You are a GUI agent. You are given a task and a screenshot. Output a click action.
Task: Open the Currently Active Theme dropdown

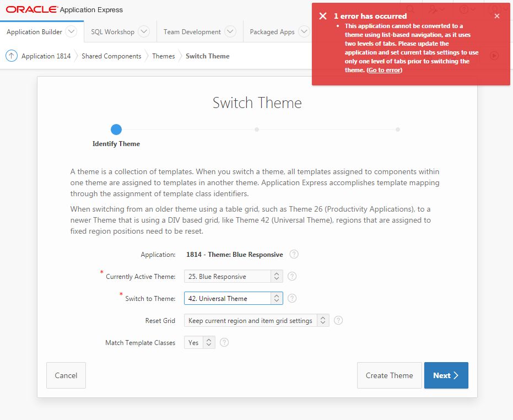click(x=234, y=276)
